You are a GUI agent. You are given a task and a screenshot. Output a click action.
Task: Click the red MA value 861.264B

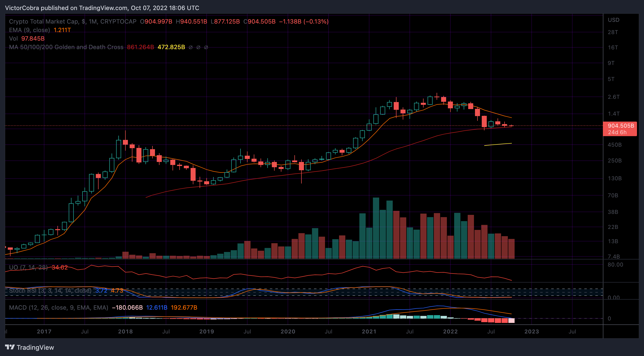coord(140,47)
